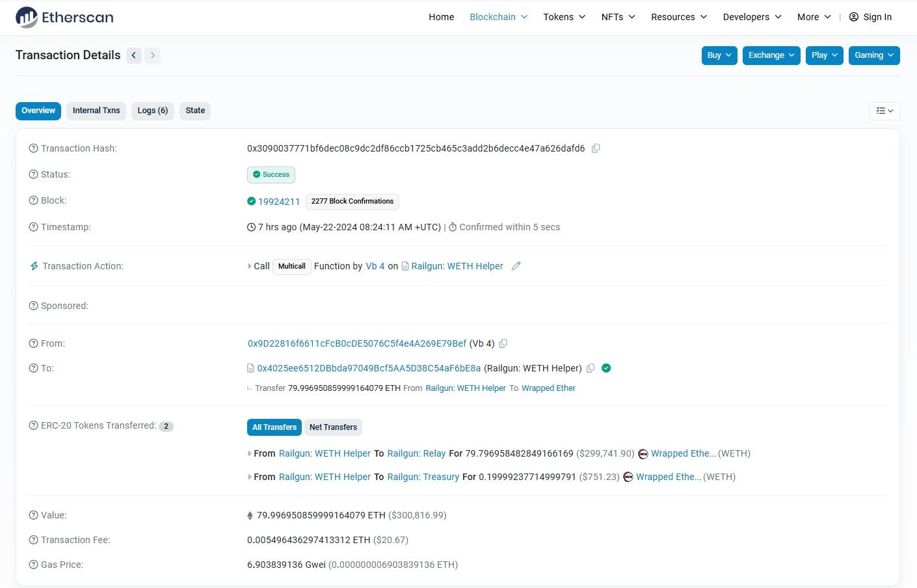Open the To address 0x4025ee65... link

(x=369, y=368)
